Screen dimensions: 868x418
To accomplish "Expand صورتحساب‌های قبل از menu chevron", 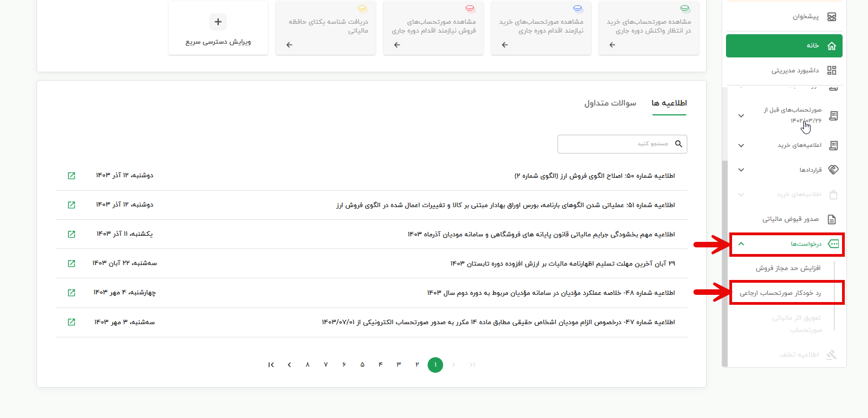I will (x=741, y=115).
